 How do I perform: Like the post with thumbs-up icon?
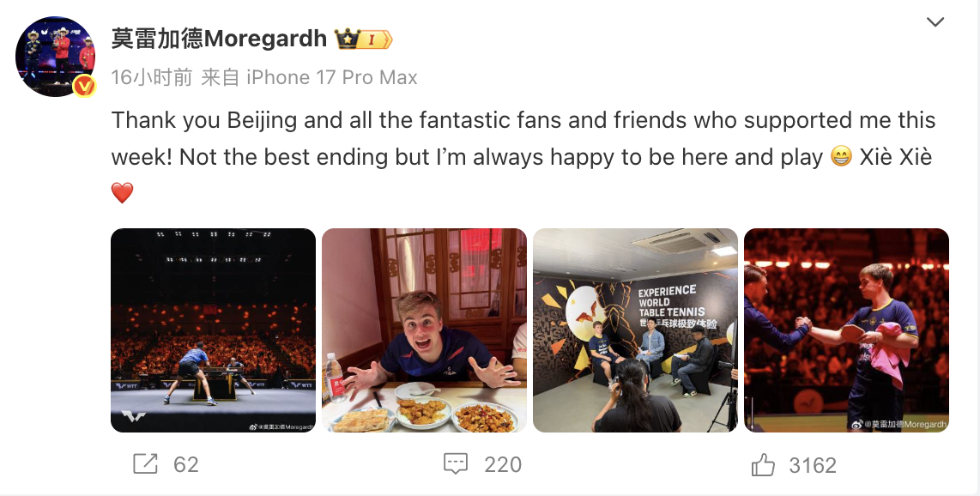pos(763,465)
